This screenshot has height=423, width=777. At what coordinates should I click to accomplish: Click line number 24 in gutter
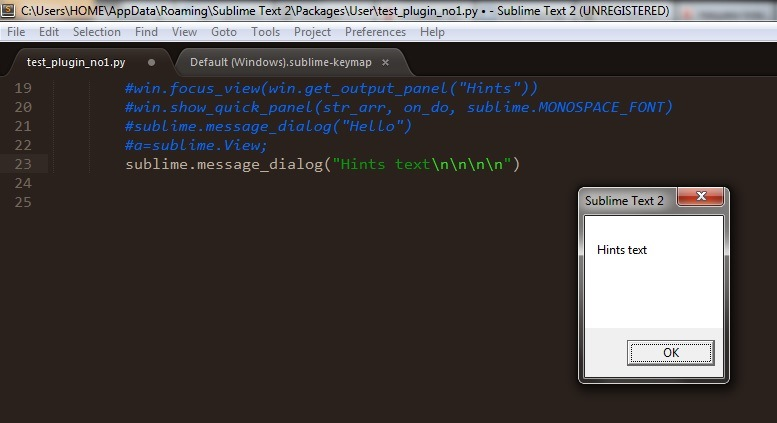(x=23, y=183)
